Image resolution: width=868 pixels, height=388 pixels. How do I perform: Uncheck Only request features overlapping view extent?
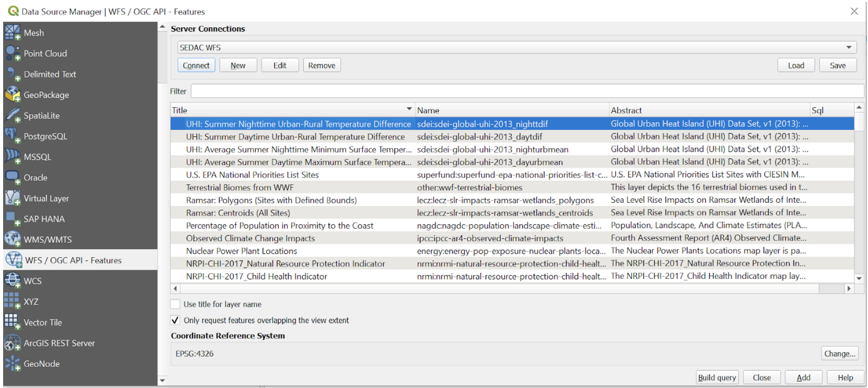(175, 320)
